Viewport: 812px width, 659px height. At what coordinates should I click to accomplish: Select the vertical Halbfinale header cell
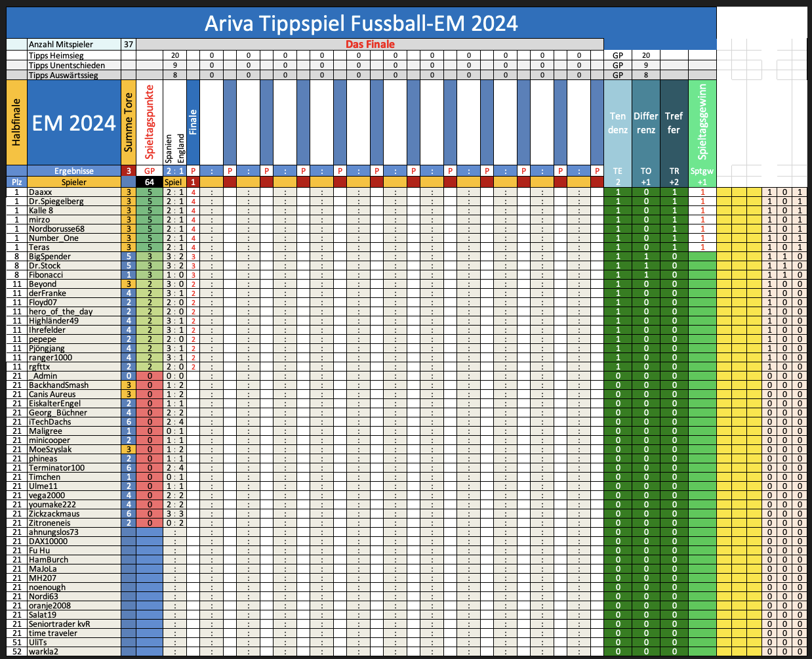coord(16,123)
